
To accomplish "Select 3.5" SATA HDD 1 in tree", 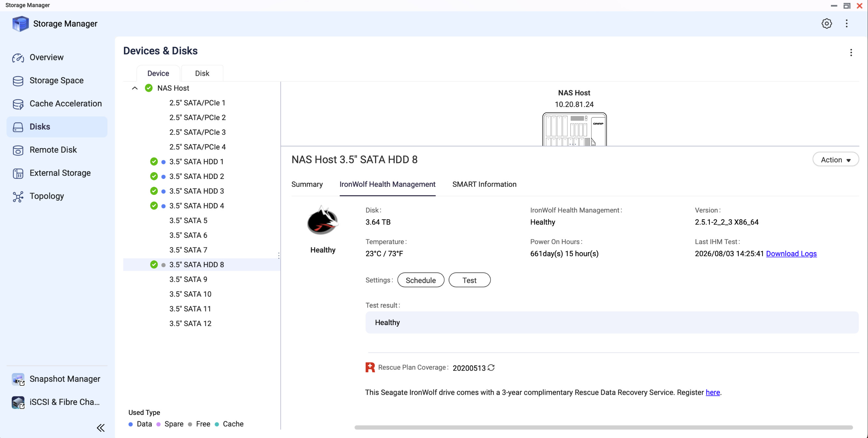I will coord(196,162).
